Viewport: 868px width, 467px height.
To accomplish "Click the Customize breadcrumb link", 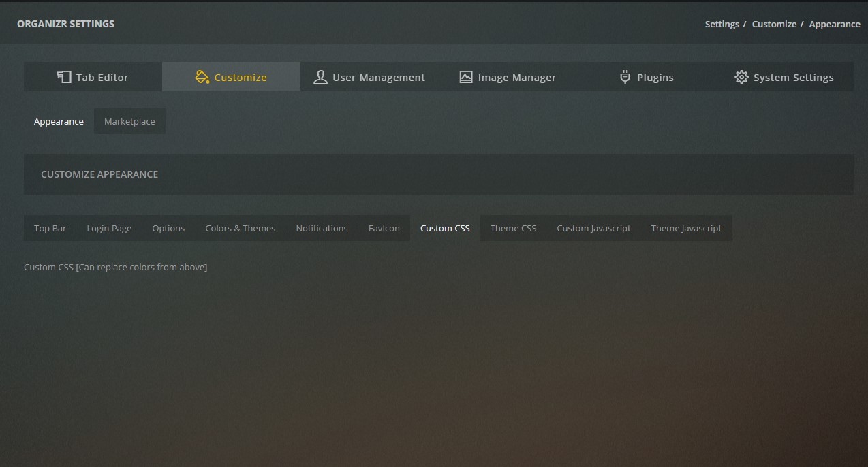I will coord(774,24).
